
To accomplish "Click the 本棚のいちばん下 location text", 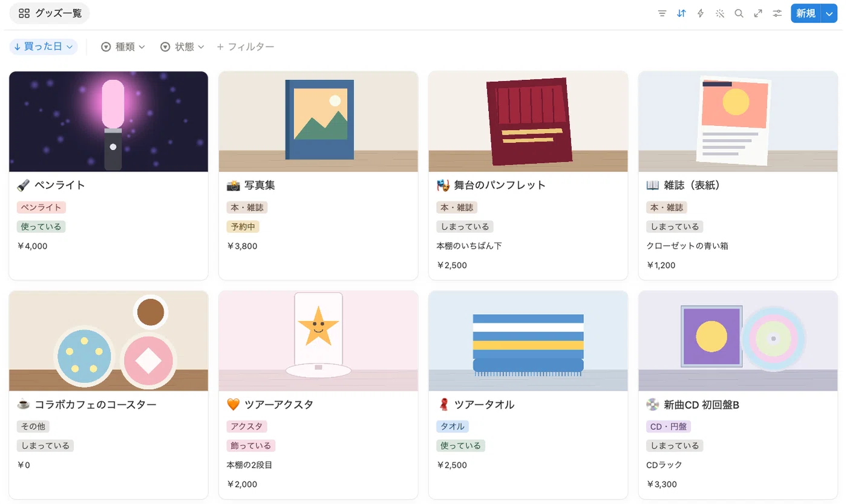I will coord(469,246).
